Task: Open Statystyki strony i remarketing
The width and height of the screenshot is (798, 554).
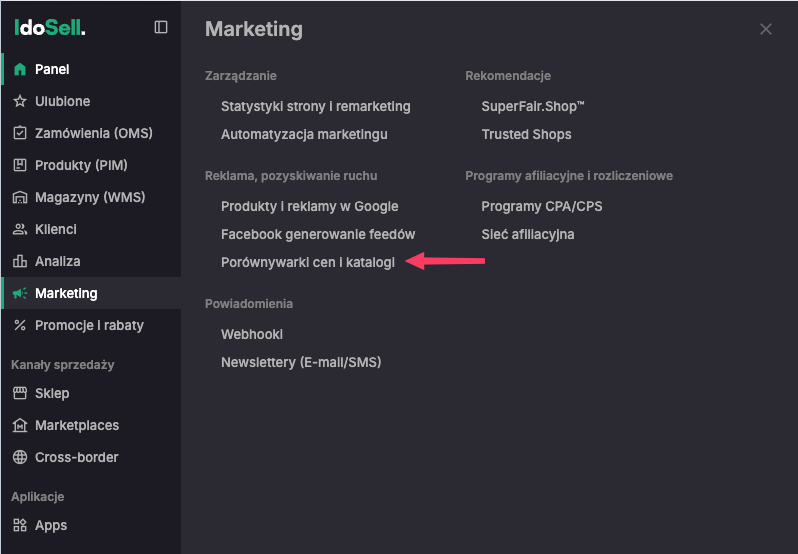Action: click(x=316, y=106)
